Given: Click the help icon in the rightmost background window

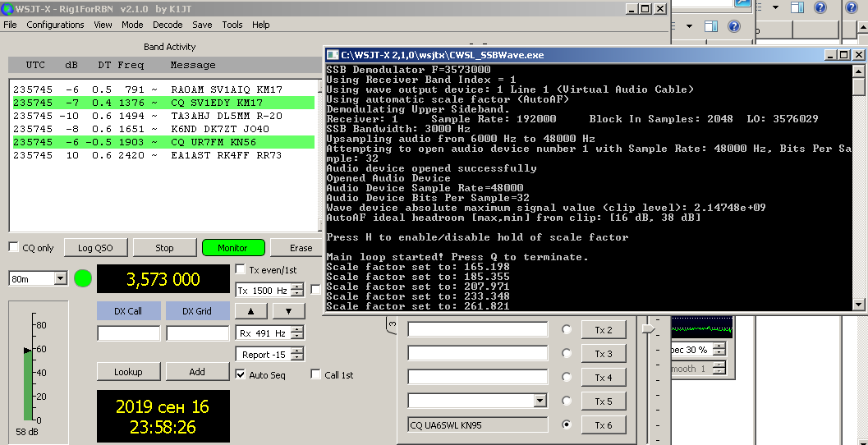Looking at the screenshot, I should 852,7.
